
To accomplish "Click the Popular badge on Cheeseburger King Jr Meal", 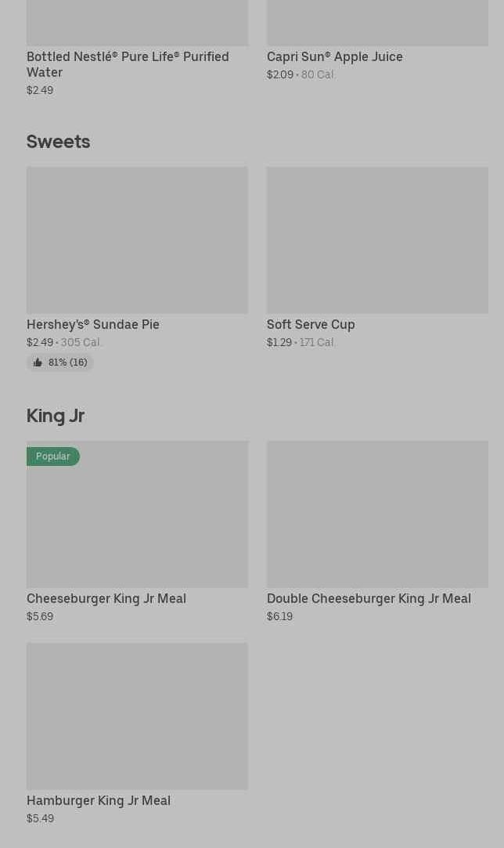I will click(52, 456).
